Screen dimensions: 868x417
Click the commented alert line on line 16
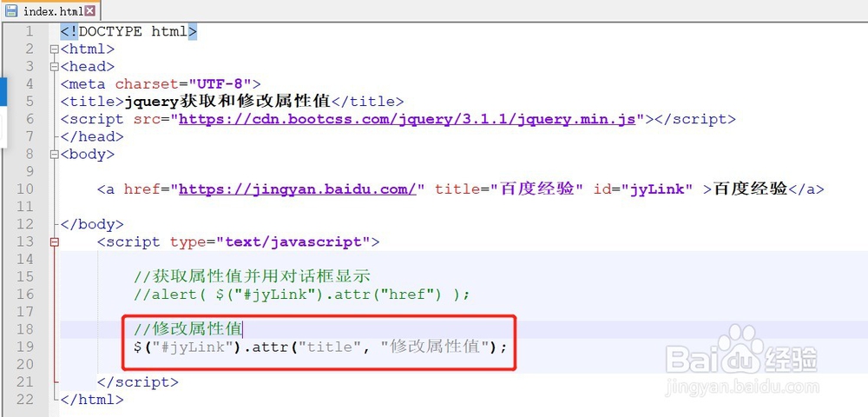[x=302, y=294]
